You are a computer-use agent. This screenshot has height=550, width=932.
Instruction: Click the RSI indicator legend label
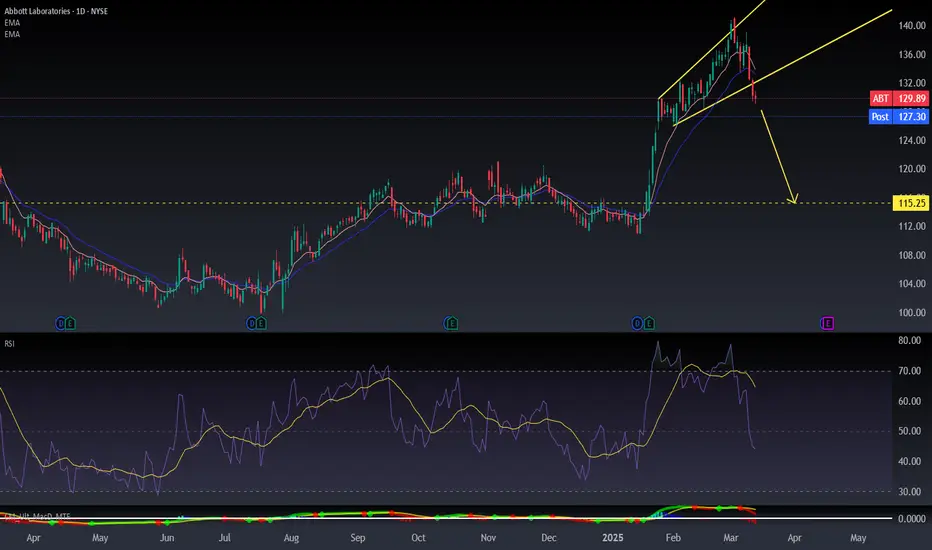click(x=10, y=344)
